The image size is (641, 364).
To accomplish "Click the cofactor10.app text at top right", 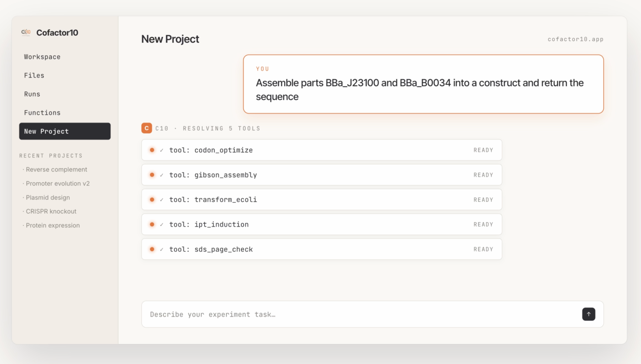I will (x=575, y=39).
